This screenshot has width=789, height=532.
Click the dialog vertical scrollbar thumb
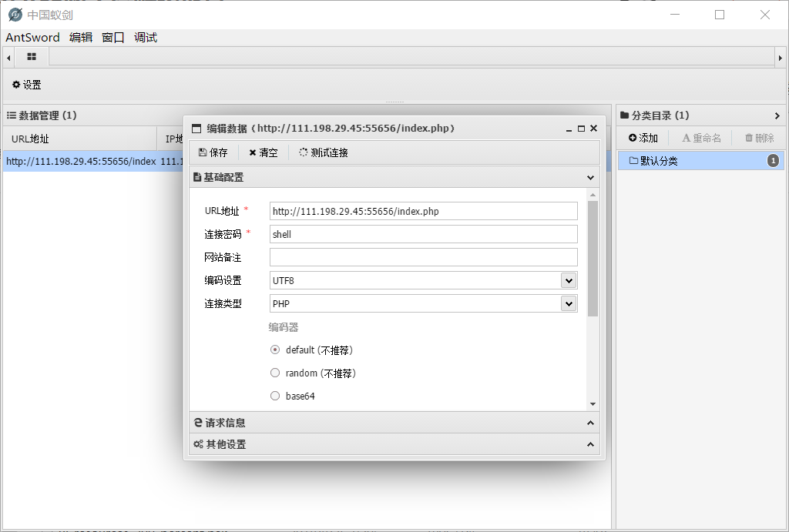click(x=593, y=259)
